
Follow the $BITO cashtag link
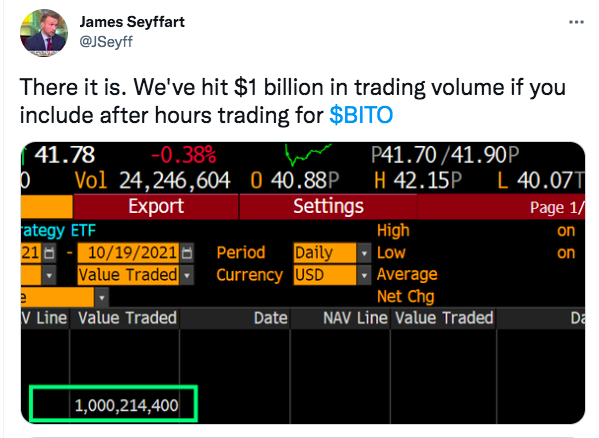361,115
